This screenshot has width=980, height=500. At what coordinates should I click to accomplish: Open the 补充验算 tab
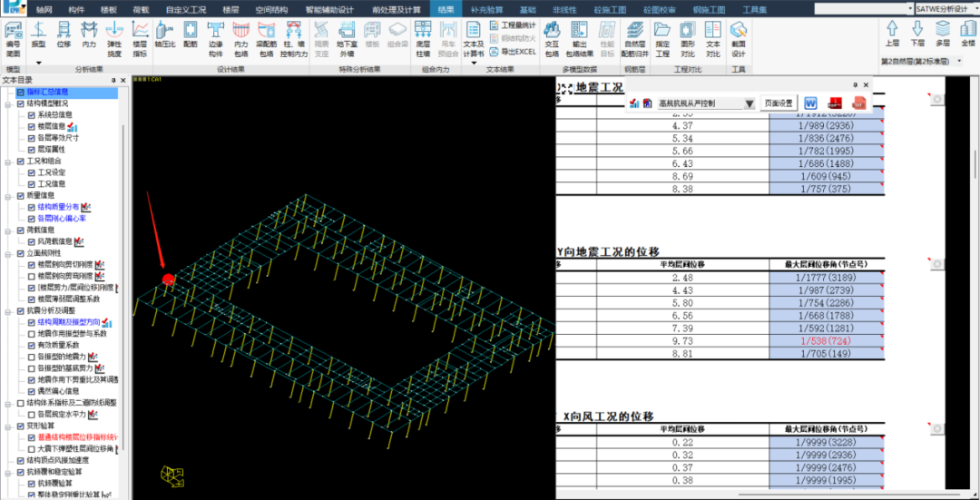coord(487,10)
